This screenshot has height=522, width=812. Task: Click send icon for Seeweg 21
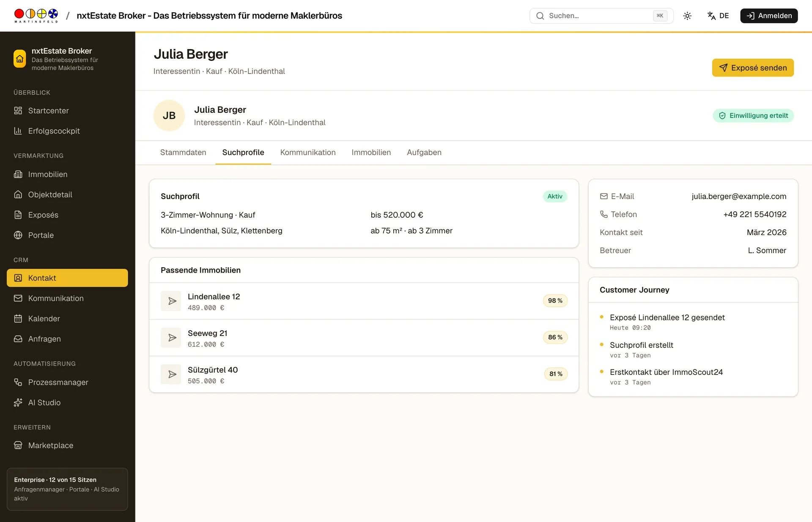[x=171, y=338]
